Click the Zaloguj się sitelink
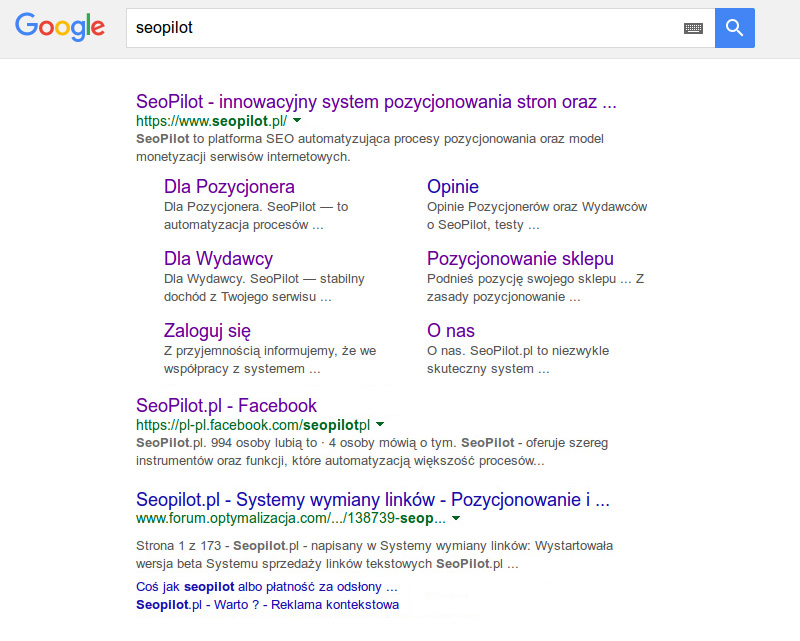 tap(209, 331)
